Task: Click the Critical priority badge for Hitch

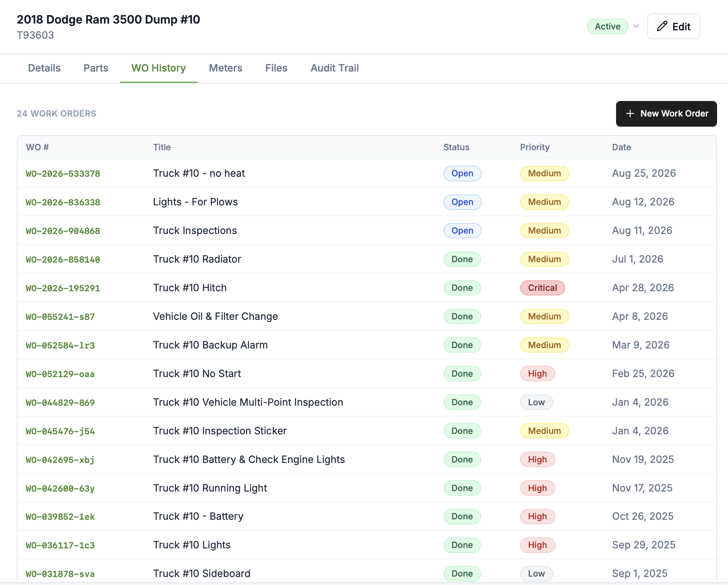Action: [x=542, y=288]
